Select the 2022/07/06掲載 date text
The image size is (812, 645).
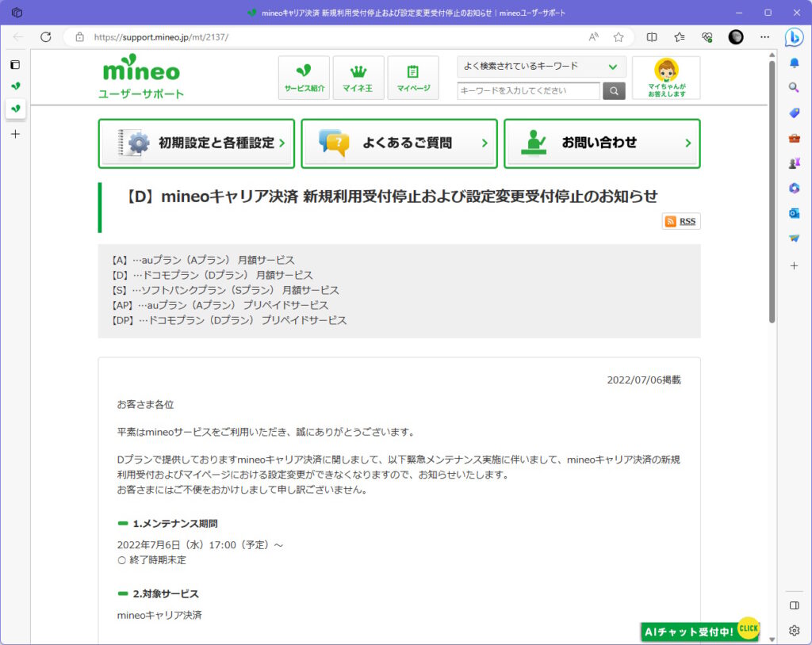(644, 380)
